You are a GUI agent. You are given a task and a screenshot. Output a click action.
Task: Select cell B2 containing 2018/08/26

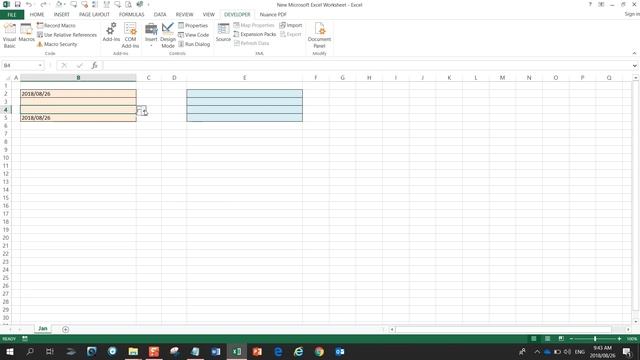click(78, 93)
